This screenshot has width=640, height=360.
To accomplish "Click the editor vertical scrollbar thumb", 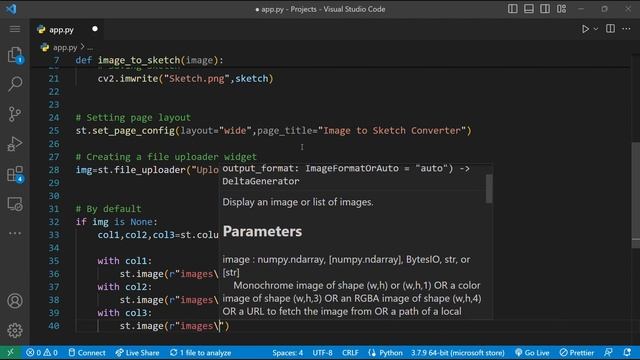I will (x=636, y=195).
